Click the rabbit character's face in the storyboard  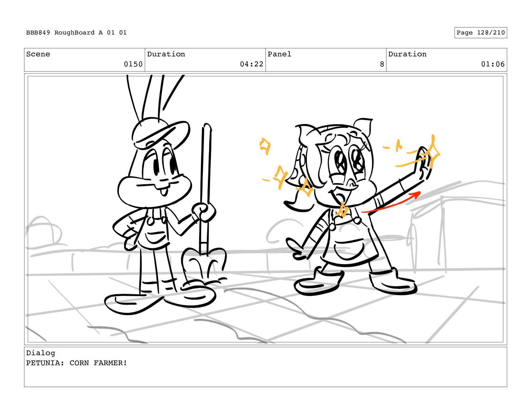[x=155, y=176]
